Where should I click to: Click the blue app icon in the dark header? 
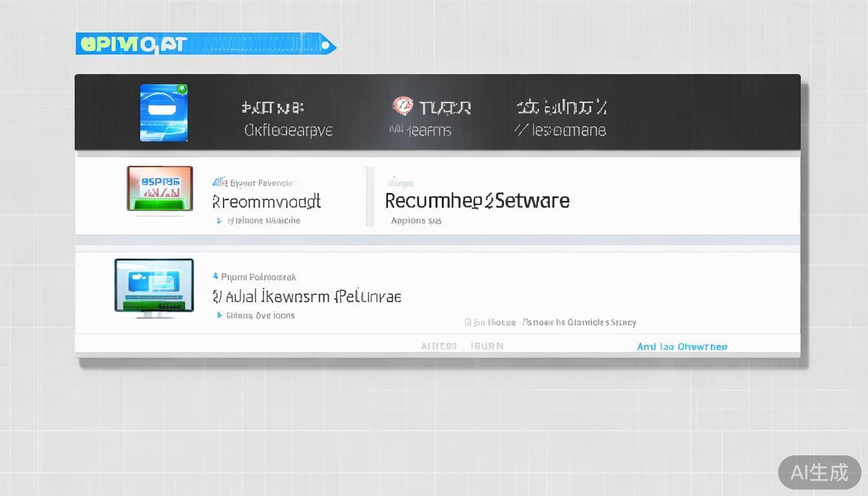[164, 112]
